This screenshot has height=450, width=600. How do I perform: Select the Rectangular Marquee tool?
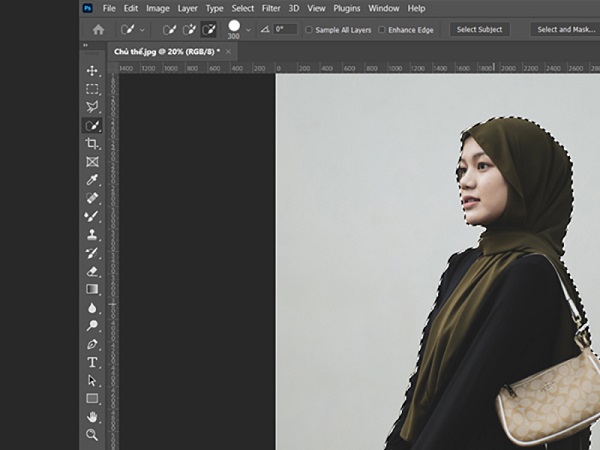92,89
